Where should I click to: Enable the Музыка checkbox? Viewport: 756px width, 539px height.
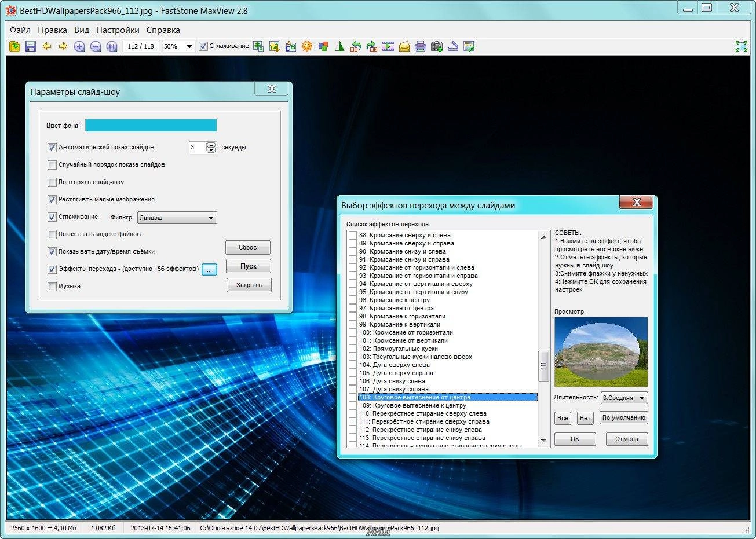coord(52,287)
